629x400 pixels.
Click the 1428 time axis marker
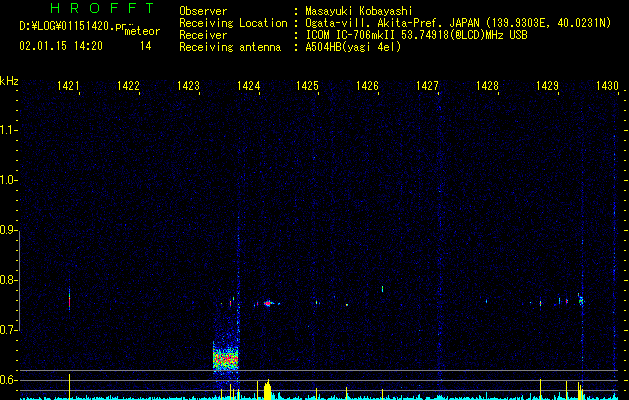487,86
